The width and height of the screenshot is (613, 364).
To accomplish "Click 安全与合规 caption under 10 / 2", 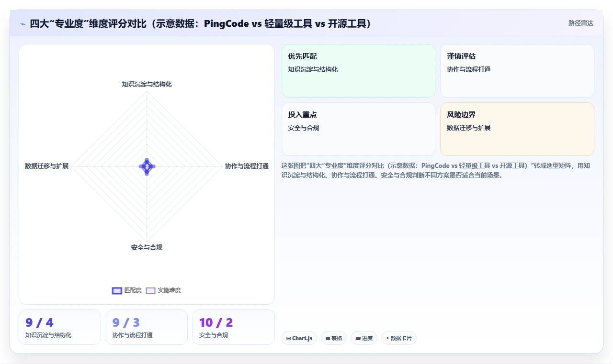I will 214,335.
